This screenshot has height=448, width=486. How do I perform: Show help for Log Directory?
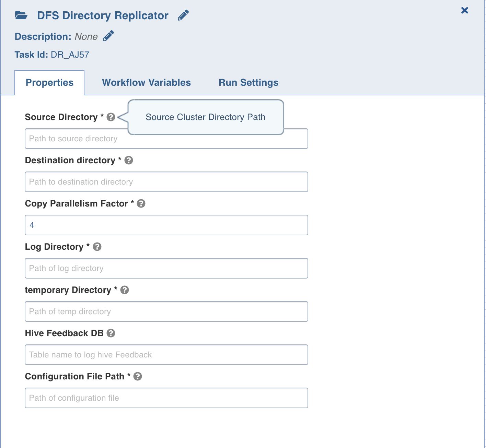97,247
